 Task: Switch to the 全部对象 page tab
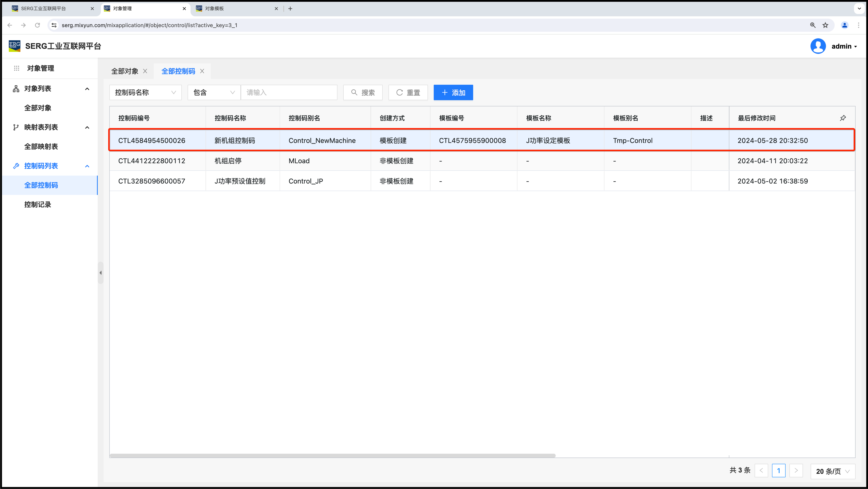[125, 71]
